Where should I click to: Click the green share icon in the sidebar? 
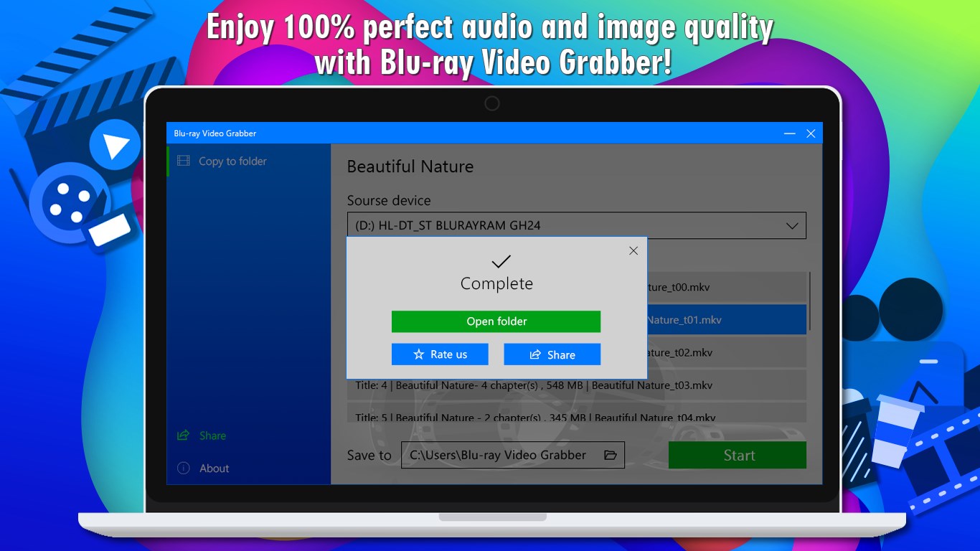[x=184, y=435]
